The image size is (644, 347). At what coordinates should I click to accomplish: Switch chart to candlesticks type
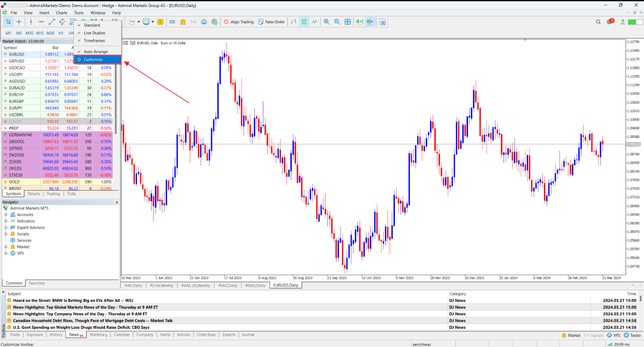304,22
